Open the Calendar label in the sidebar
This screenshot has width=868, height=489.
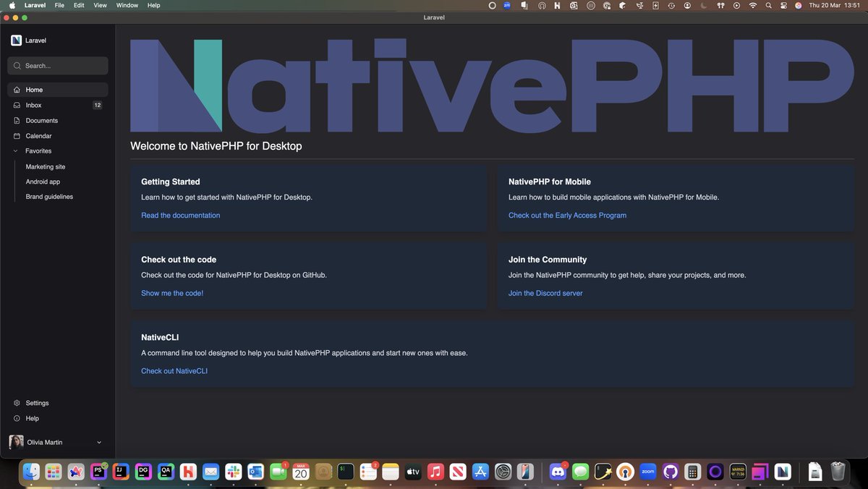[39, 136]
